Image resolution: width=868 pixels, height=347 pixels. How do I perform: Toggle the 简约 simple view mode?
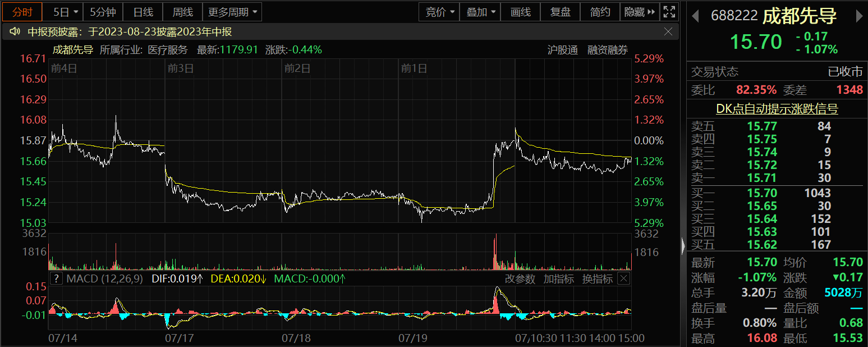[x=600, y=12]
